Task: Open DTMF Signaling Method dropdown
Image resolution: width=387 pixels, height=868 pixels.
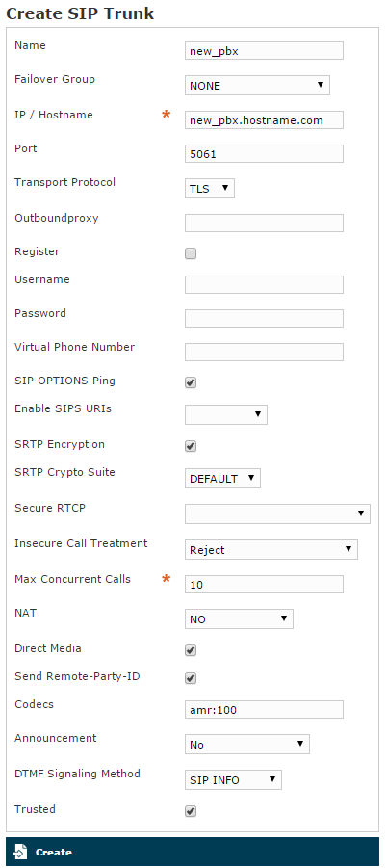Action: click(233, 779)
